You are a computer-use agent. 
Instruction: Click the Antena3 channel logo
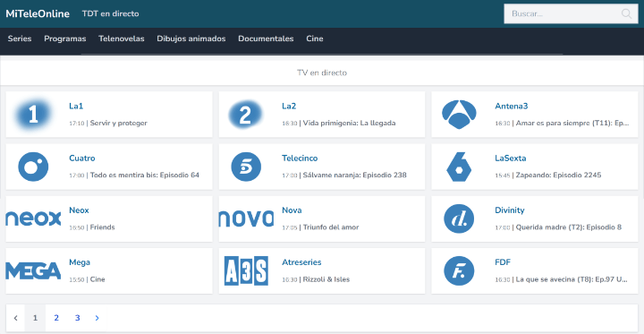(x=459, y=115)
